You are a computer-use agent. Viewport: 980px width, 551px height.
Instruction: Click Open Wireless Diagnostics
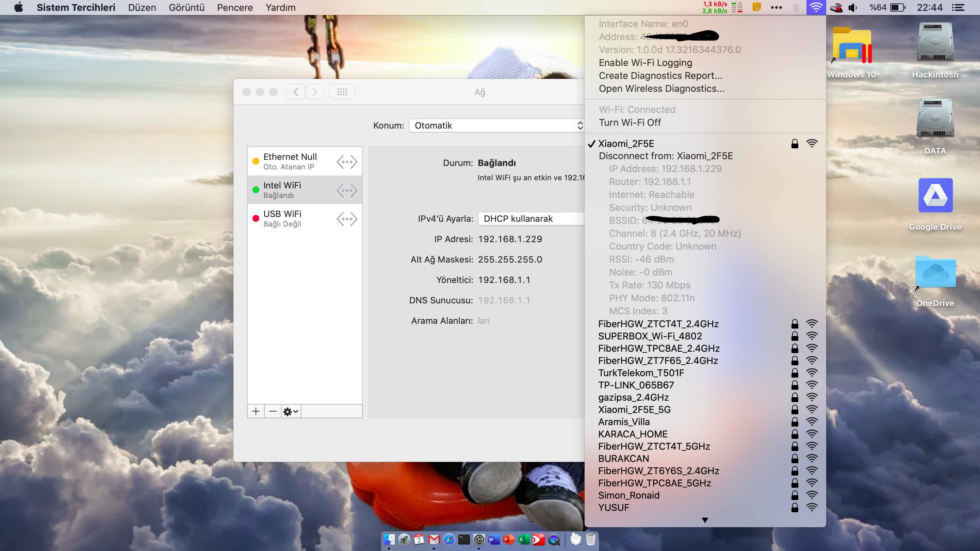coord(661,88)
